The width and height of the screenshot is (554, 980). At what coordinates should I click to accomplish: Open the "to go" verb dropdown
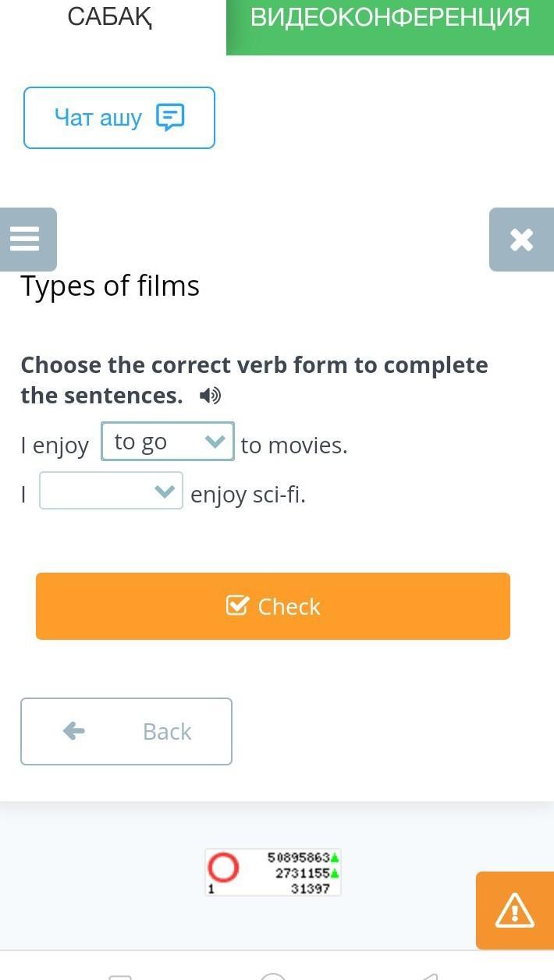(x=156, y=442)
